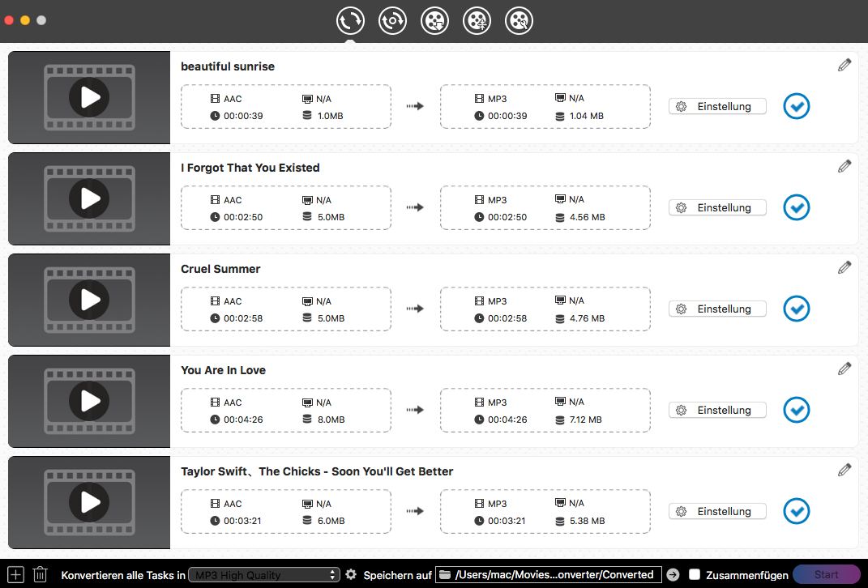Play the I Forgot That You Existed preview
This screenshot has width=868, height=588.
[89, 198]
